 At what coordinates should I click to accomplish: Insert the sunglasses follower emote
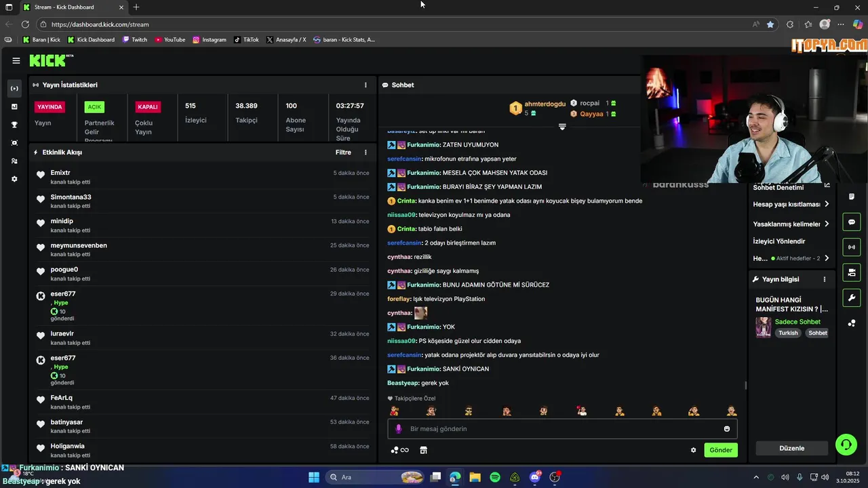468,411
